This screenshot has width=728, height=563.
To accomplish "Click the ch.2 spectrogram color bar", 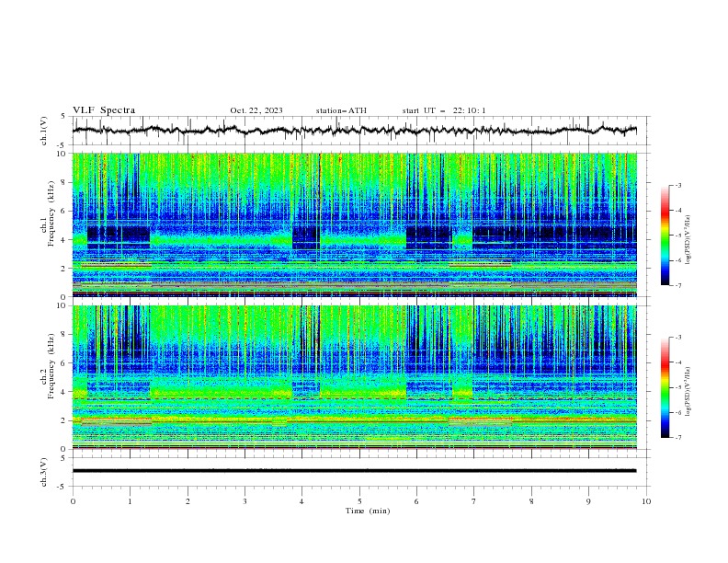I will 665,387.
